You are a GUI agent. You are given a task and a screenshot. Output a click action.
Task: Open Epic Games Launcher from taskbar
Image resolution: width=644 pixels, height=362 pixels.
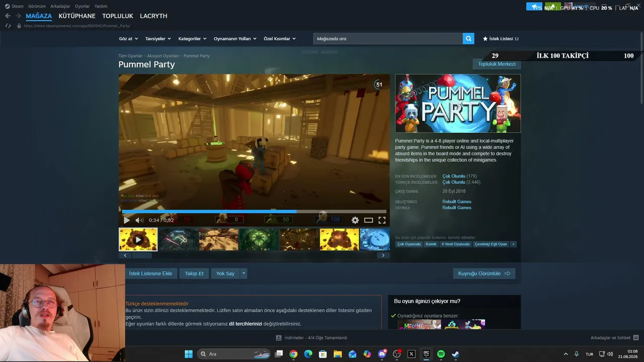pyautogui.click(x=426, y=354)
